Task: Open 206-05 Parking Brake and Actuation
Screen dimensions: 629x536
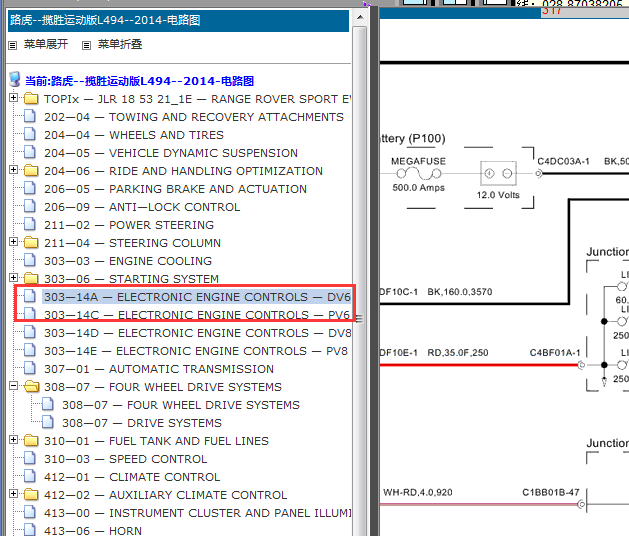Action: [175, 189]
